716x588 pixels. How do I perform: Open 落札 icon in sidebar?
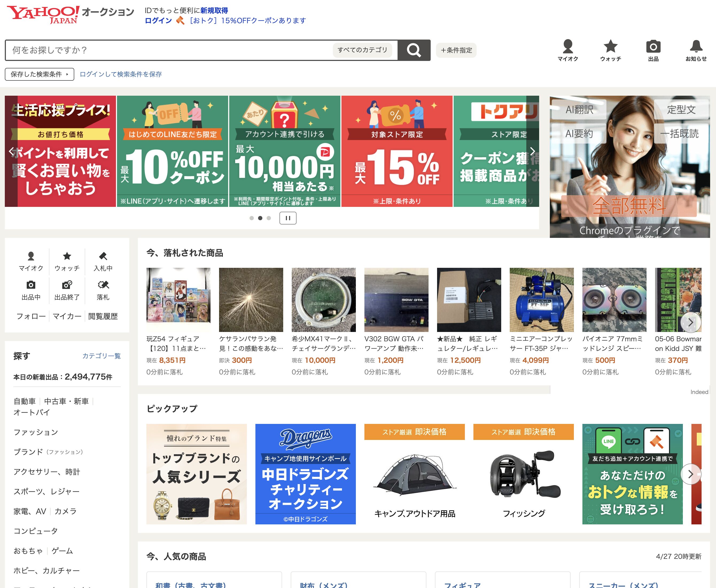(x=103, y=291)
